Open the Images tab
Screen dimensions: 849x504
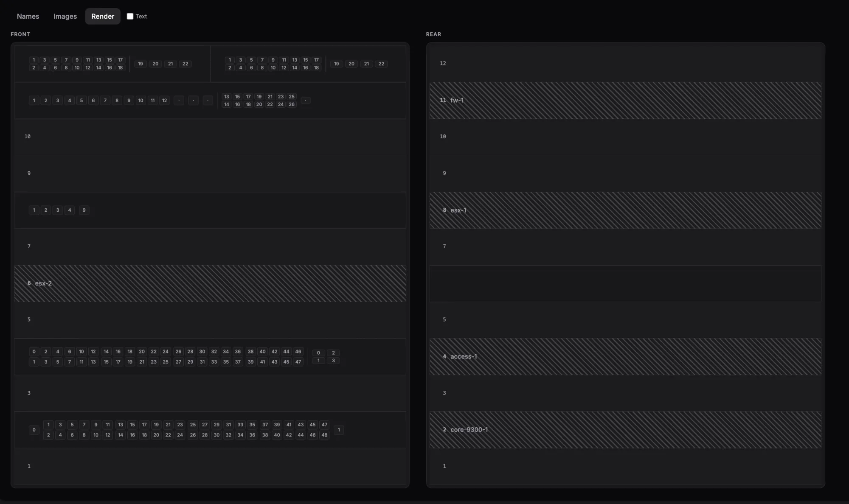point(65,16)
